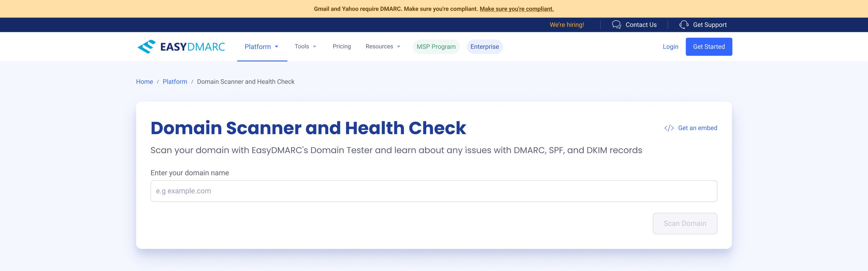Click the Login link
This screenshot has height=271, width=868.
[670, 47]
